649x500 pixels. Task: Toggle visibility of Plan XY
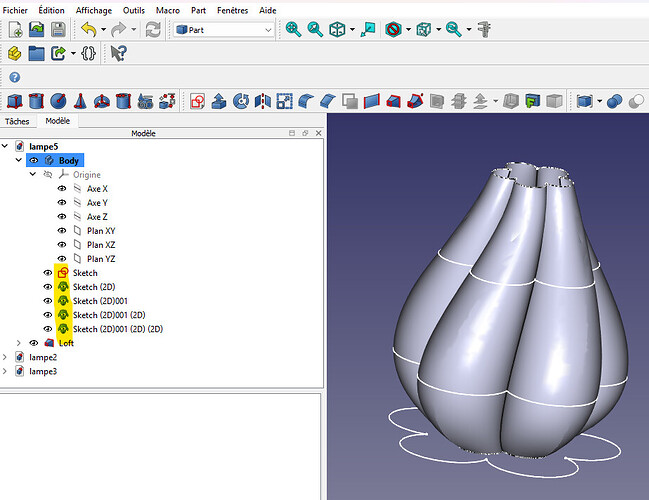(x=61, y=231)
